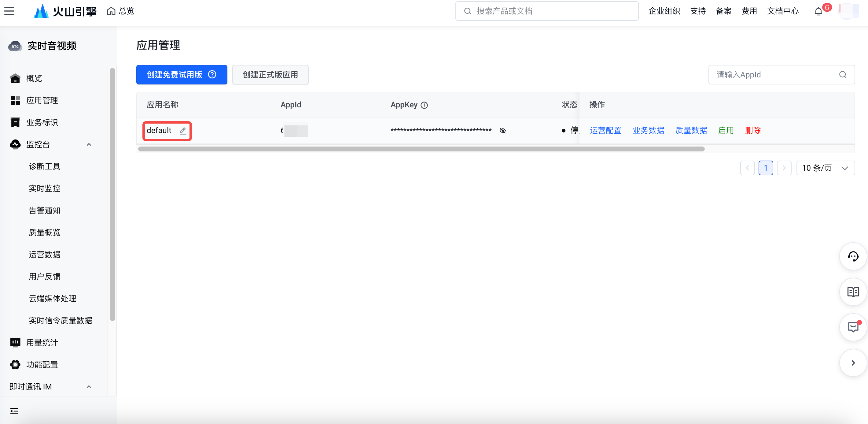Click help icon on free trial button
Screen dimensions: 868x424
point(212,75)
